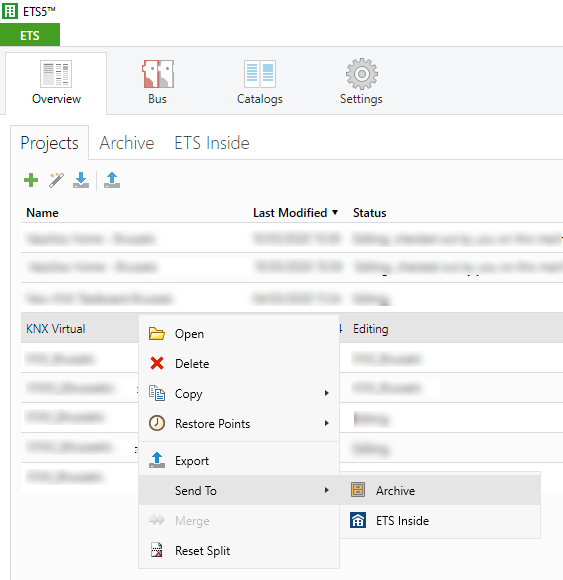The image size is (563, 580).
Task: Toggle the Last Modified sort arrow
Action: tap(335, 212)
